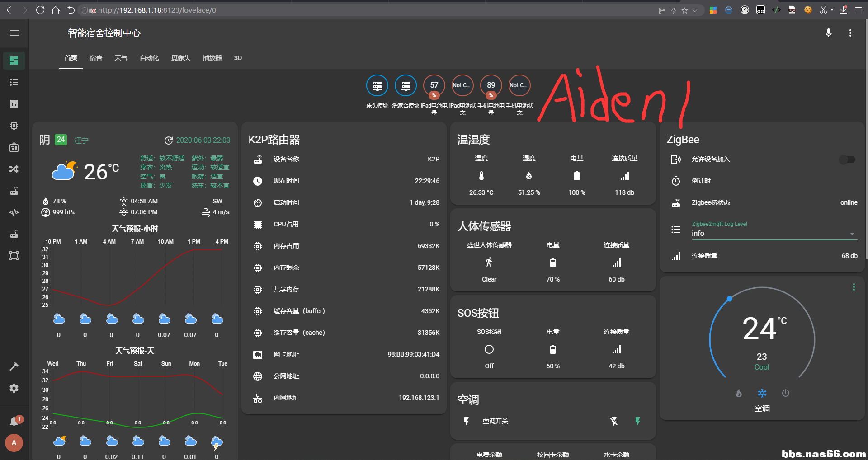Toggle 允许设备加入 switch in ZigBee card
This screenshot has height=460, width=868.
[847, 160]
